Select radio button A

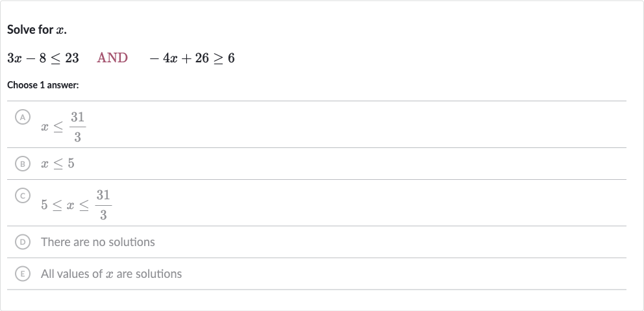click(x=23, y=117)
